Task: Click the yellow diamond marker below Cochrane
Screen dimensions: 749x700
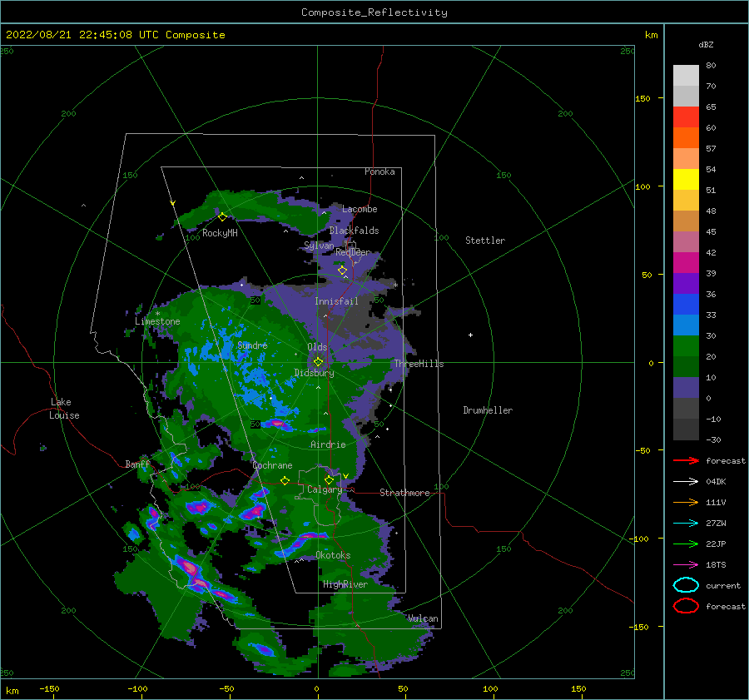Action: [x=285, y=480]
